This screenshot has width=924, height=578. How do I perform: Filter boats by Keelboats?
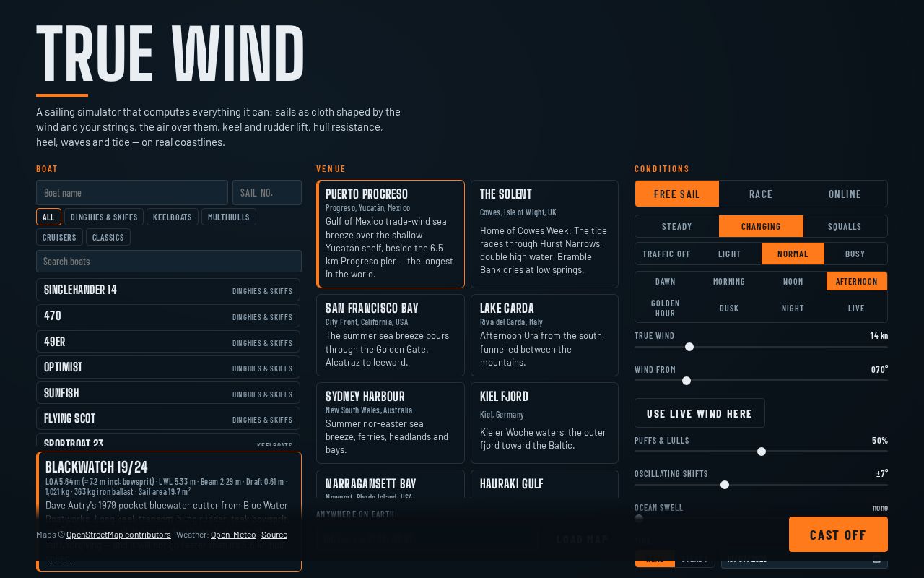click(x=173, y=217)
